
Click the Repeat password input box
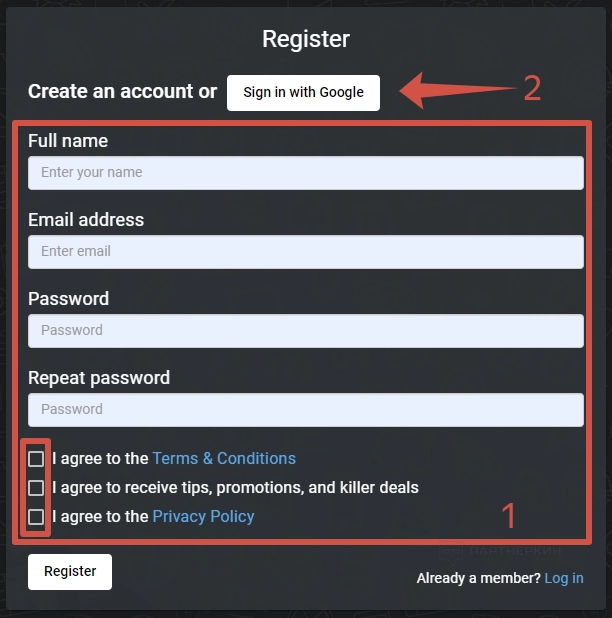305,409
